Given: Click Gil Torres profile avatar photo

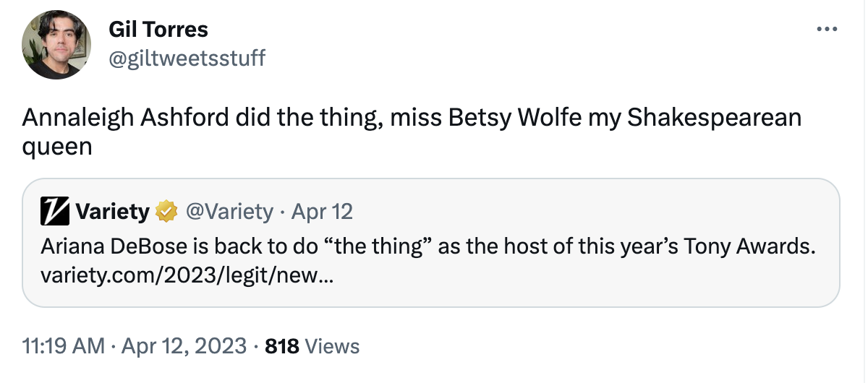Looking at the screenshot, I should point(56,45).
